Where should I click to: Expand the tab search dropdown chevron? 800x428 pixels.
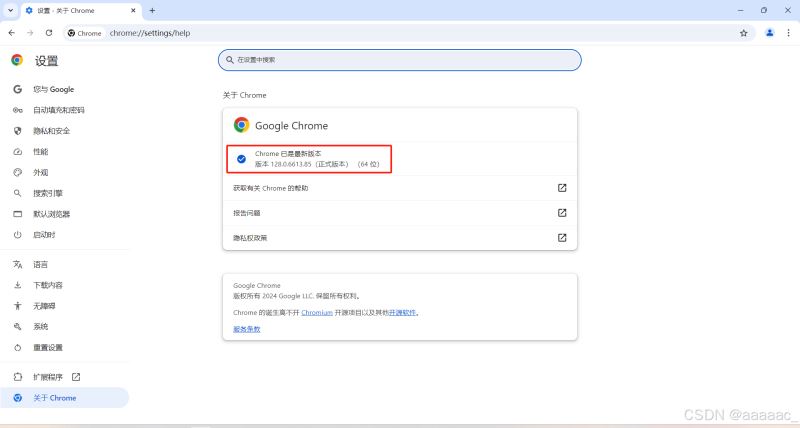(10, 10)
